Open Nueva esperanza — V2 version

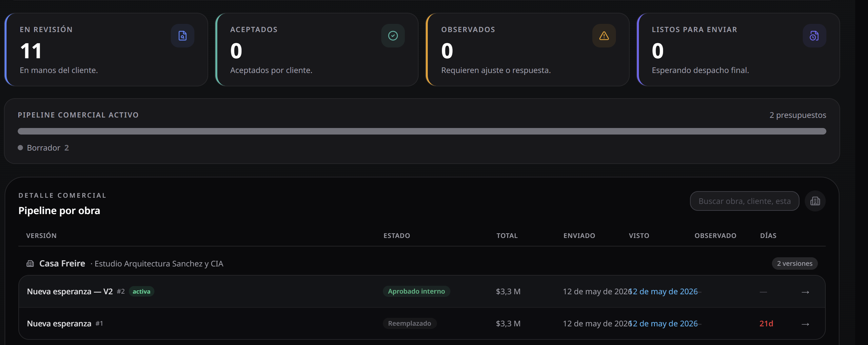pos(70,292)
